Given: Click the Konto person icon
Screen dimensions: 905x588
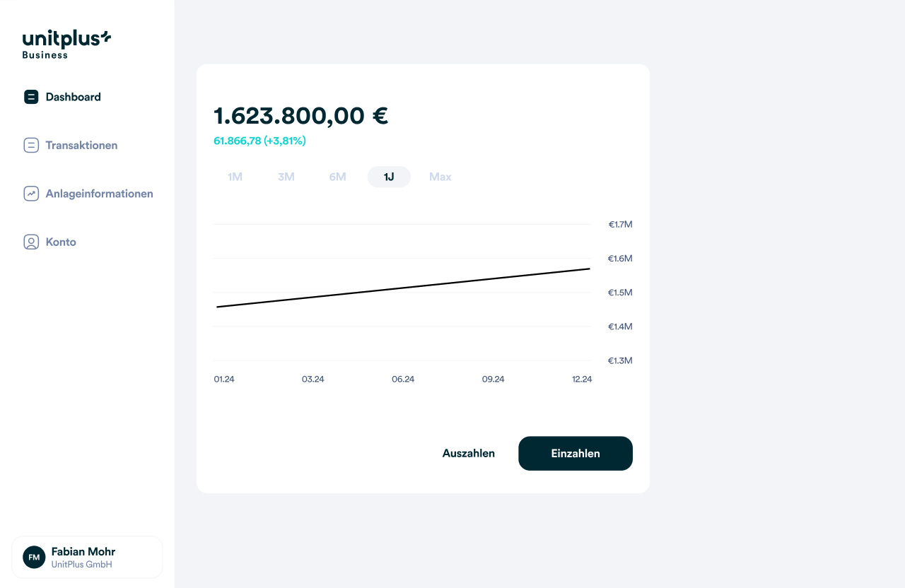Looking at the screenshot, I should click(x=31, y=242).
